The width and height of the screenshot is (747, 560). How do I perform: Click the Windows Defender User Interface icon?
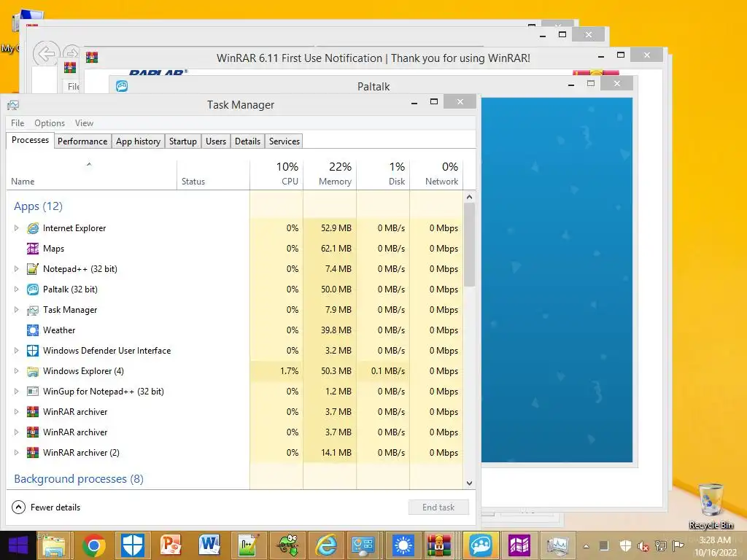click(32, 351)
